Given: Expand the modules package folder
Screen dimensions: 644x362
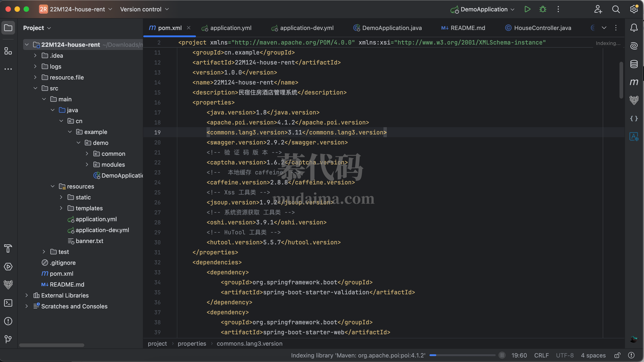Looking at the screenshot, I should 87,164.
